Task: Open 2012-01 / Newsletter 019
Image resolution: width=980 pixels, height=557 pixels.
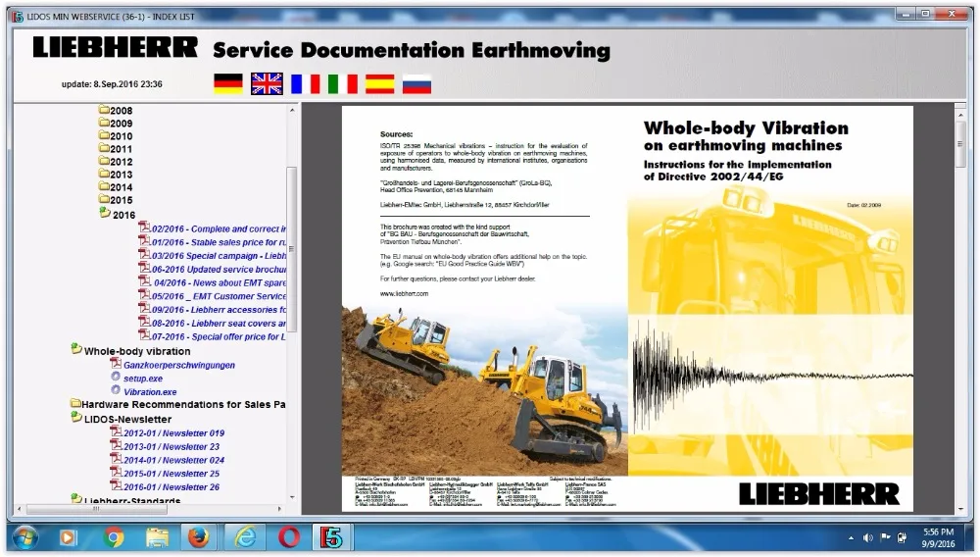Action: (173, 433)
